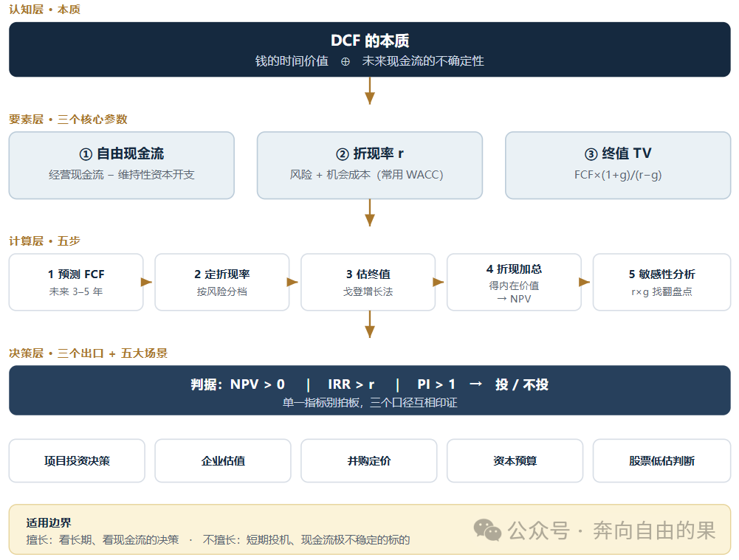Choose the '资本预算' scenario card
The width and height of the screenshot is (739, 560).
click(515, 460)
